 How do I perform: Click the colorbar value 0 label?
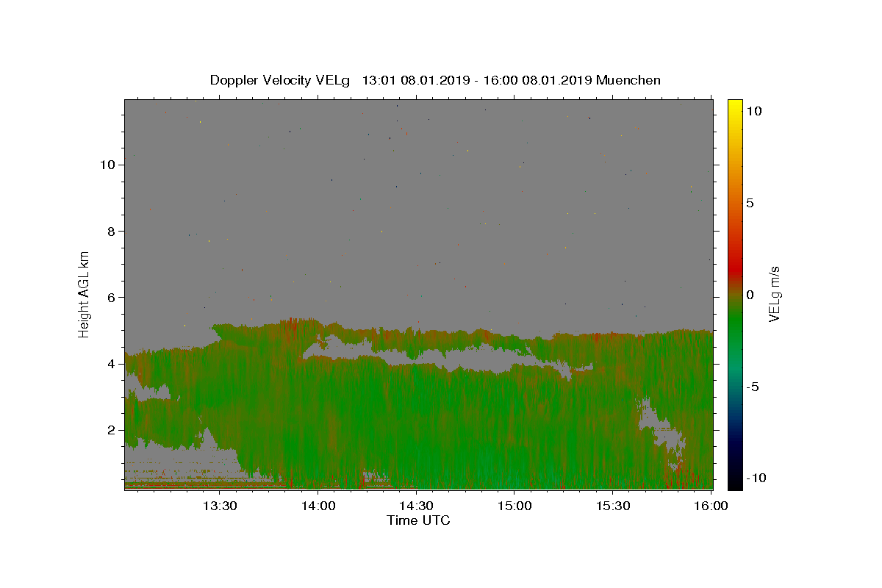(x=750, y=295)
